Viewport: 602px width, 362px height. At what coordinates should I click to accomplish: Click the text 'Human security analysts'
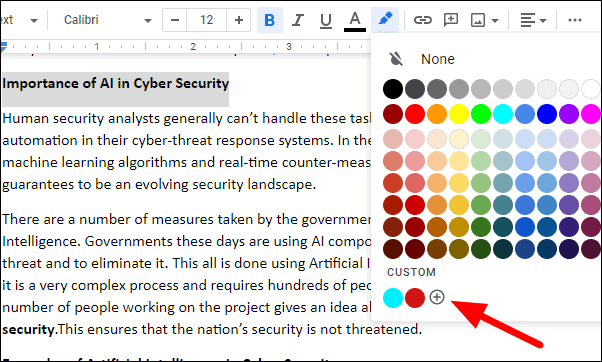(x=81, y=119)
